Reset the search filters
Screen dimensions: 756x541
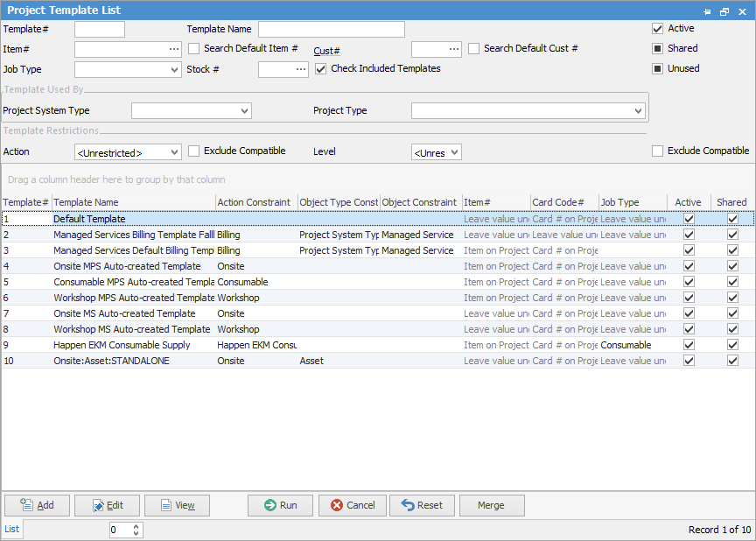(422, 505)
